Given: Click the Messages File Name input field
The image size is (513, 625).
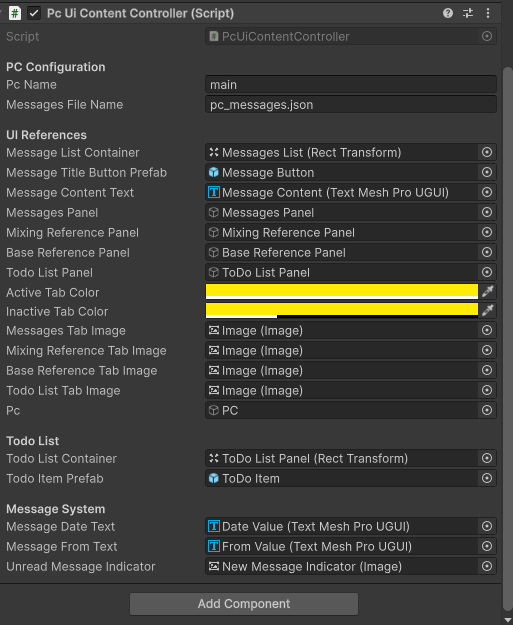Looking at the screenshot, I should click(351, 104).
